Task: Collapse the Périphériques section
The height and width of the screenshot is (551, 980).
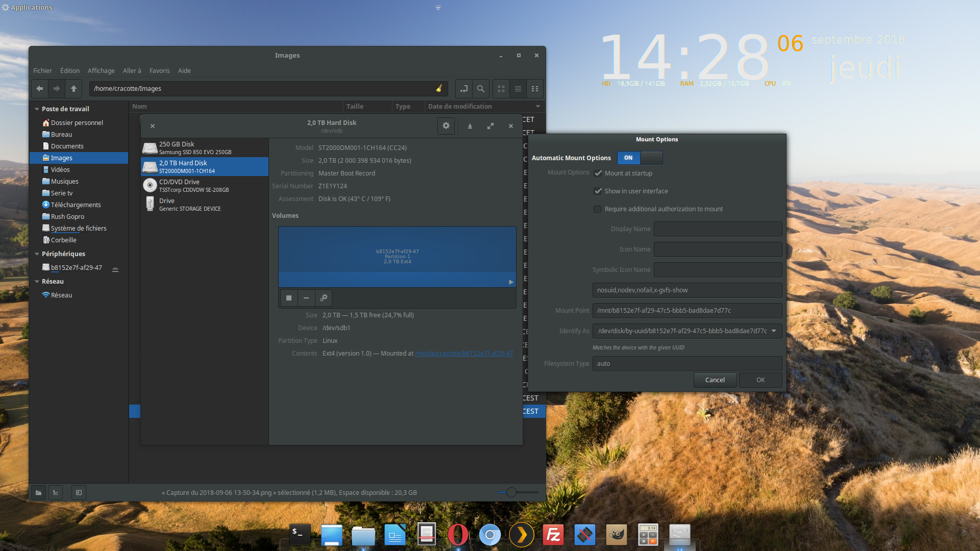Action: pos(37,254)
